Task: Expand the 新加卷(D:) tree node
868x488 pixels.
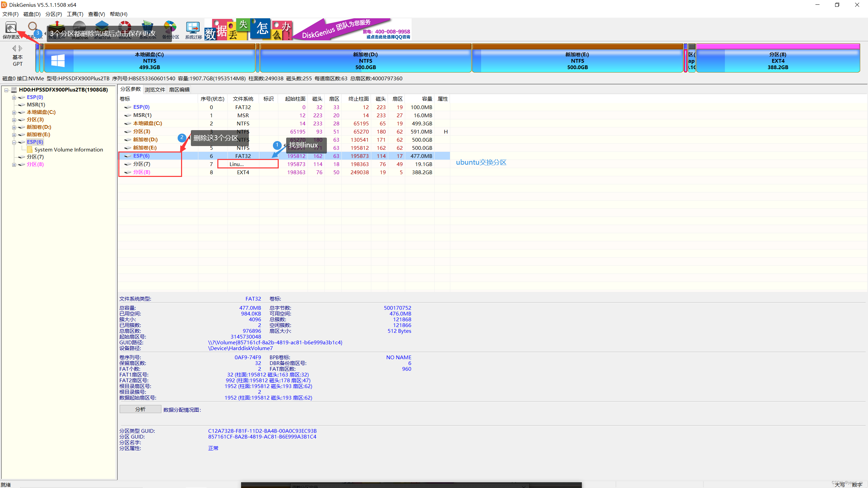Action: tap(14, 127)
